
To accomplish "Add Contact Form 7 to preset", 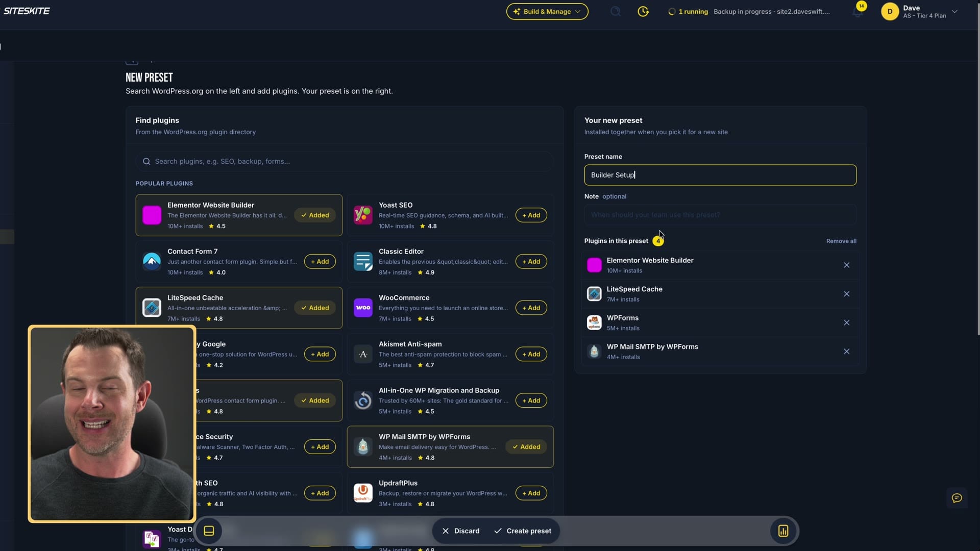I will [x=320, y=261].
